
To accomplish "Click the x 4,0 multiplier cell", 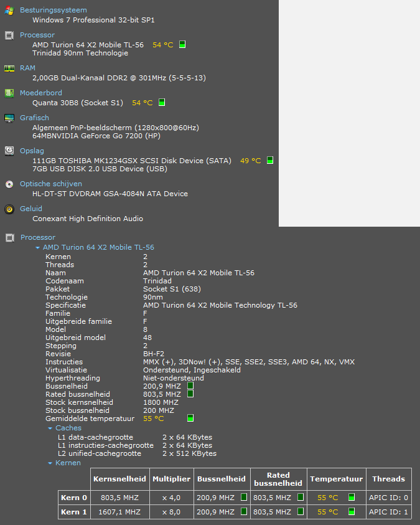I will click(172, 498).
